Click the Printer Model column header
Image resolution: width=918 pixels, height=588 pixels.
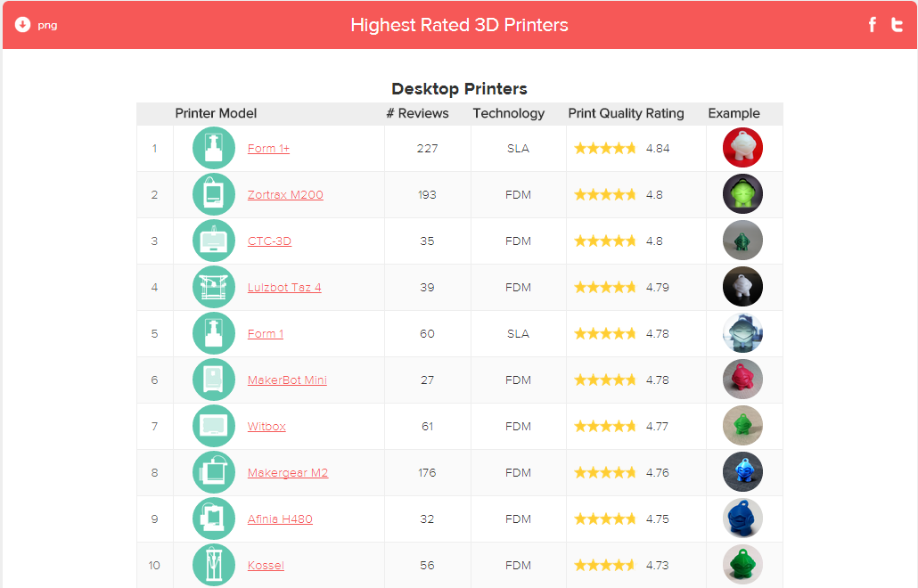tap(216, 113)
